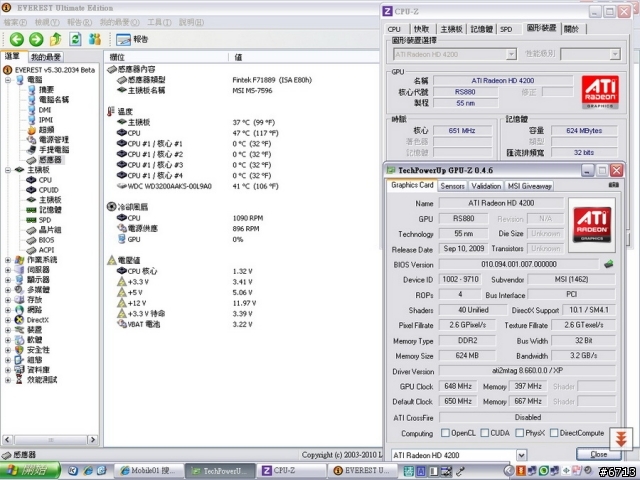Viewport: 640px width, 480px height.
Task: Switch to Mobile01 browser taskbar button
Action: click(x=149, y=471)
